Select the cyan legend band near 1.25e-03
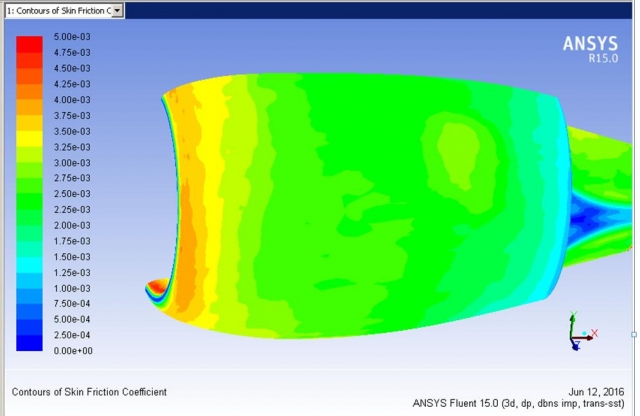This screenshot has width=640, height=416. pos(29,272)
